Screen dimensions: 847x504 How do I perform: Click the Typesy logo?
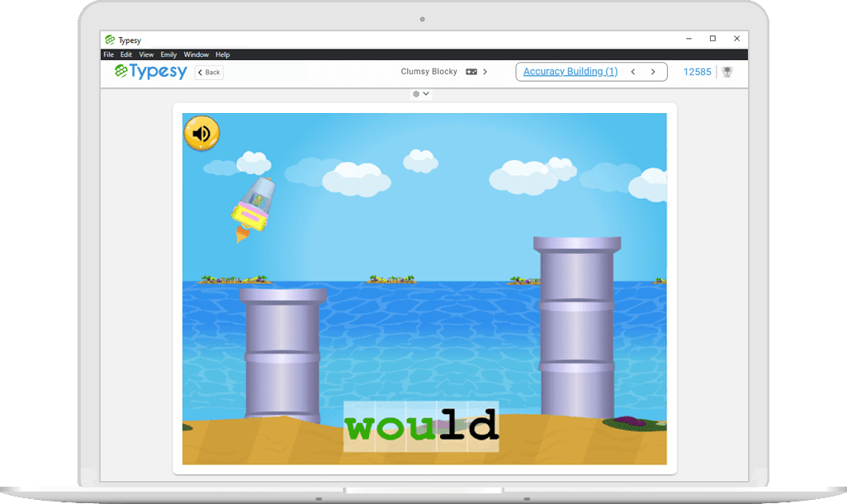click(x=151, y=72)
